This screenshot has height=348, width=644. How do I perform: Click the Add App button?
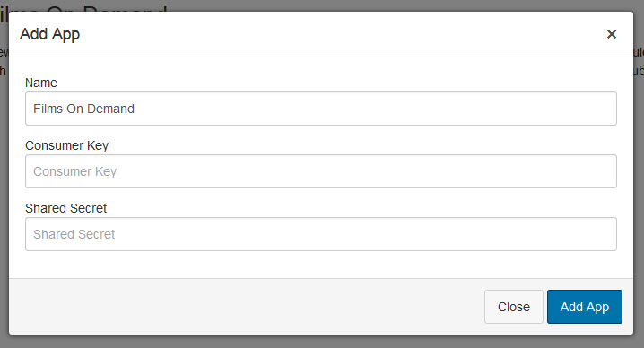click(x=585, y=307)
